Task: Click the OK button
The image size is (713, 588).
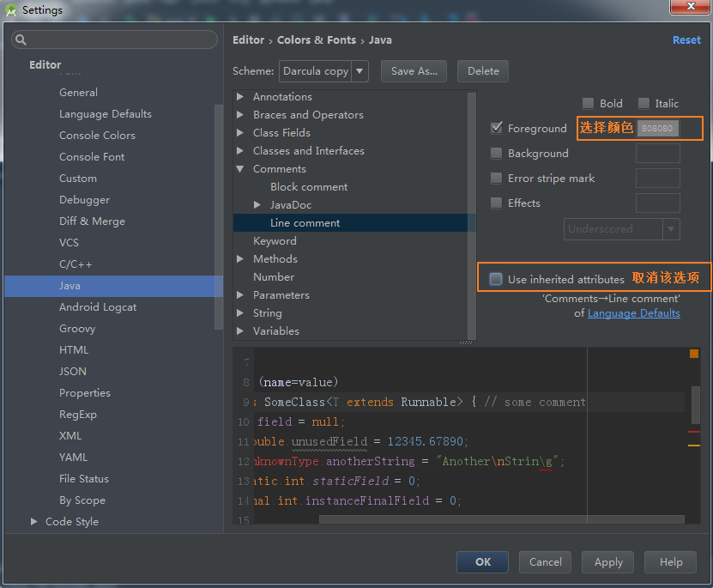Action: point(482,562)
